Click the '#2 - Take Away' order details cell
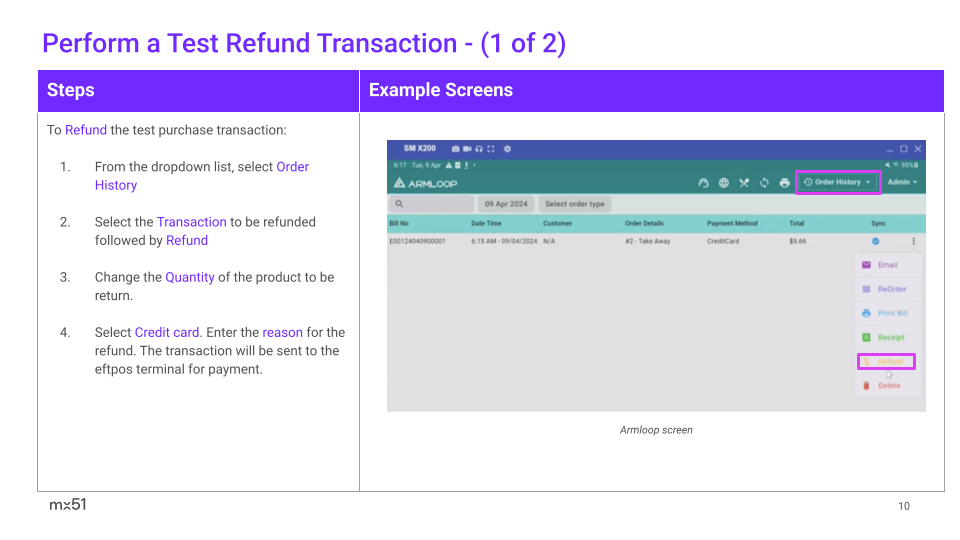960x540 pixels. click(648, 241)
